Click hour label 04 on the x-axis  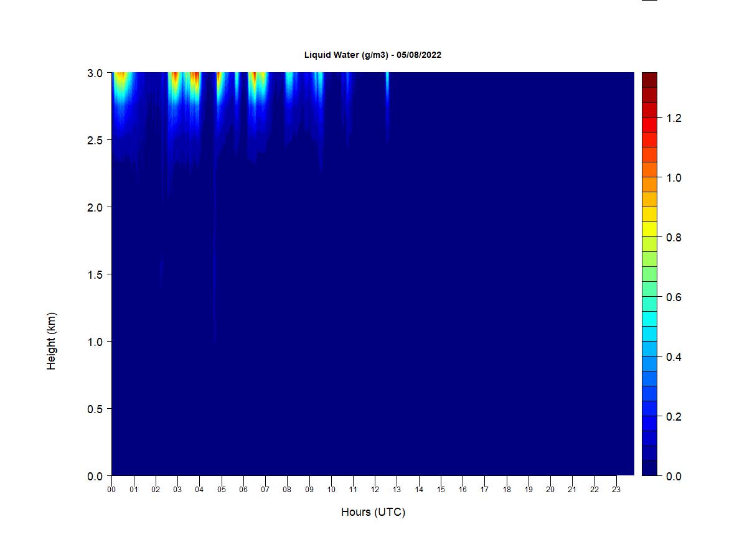tap(199, 490)
